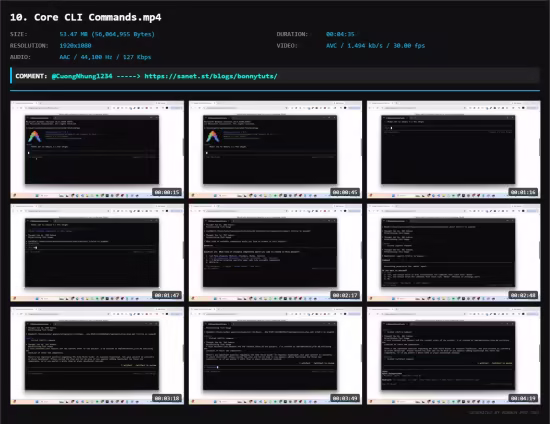
Task: Select the frame at 00:01:47
Action: (x=97, y=253)
